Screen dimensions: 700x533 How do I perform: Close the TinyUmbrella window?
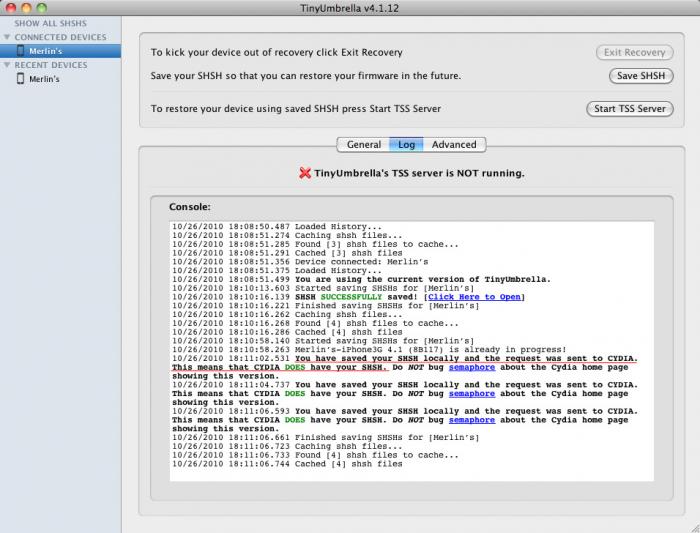point(11,7)
